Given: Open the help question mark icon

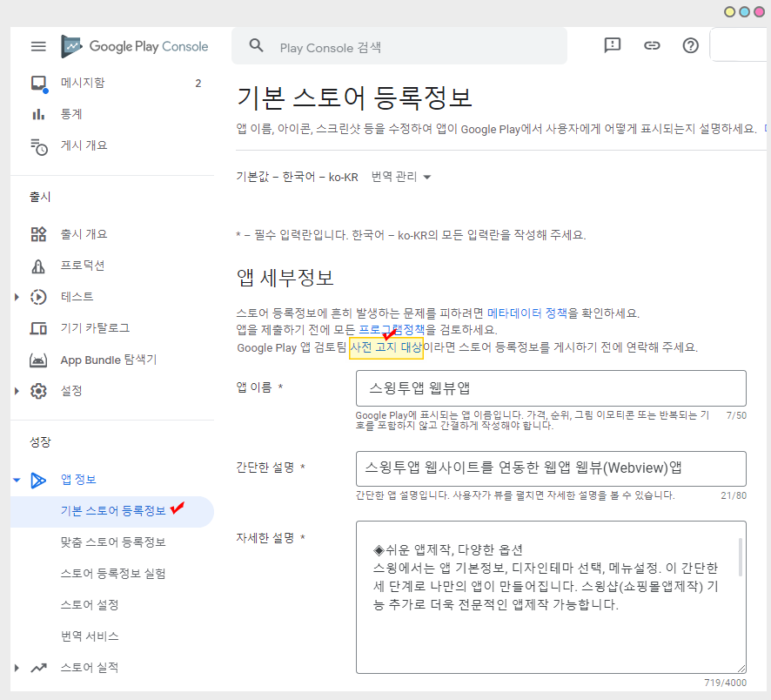Looking at the screenshot, I should point(691,46).
